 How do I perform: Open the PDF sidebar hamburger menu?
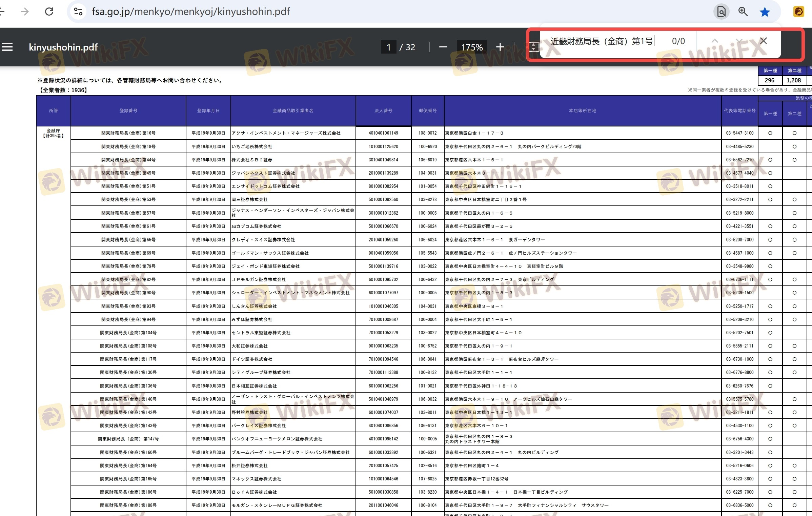tap(7, 47)
